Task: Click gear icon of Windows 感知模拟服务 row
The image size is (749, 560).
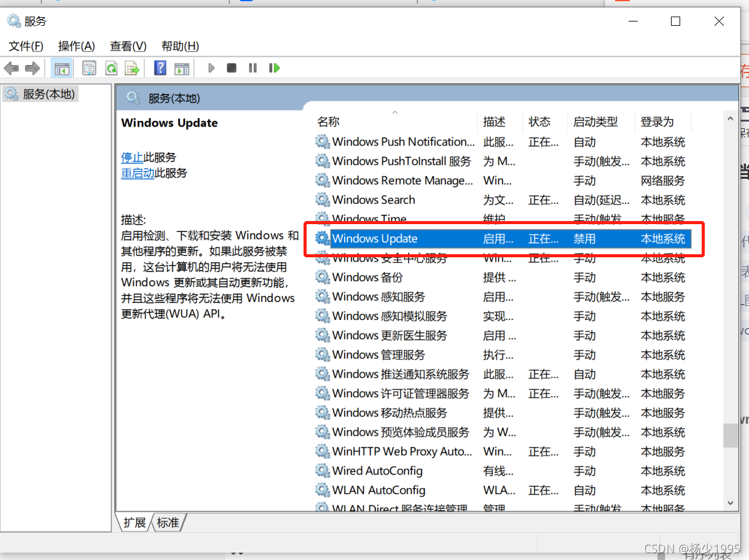Action: click(323, 316)
